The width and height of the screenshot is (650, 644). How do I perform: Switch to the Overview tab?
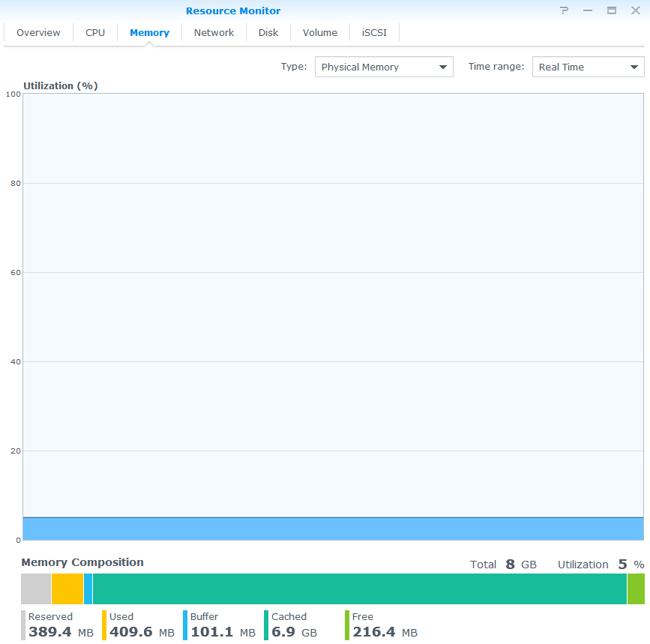click(x=38, y=33)
